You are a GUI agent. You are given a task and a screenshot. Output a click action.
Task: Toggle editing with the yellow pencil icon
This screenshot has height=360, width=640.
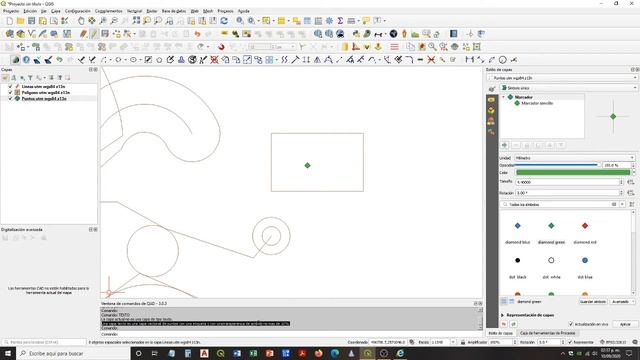94,34
